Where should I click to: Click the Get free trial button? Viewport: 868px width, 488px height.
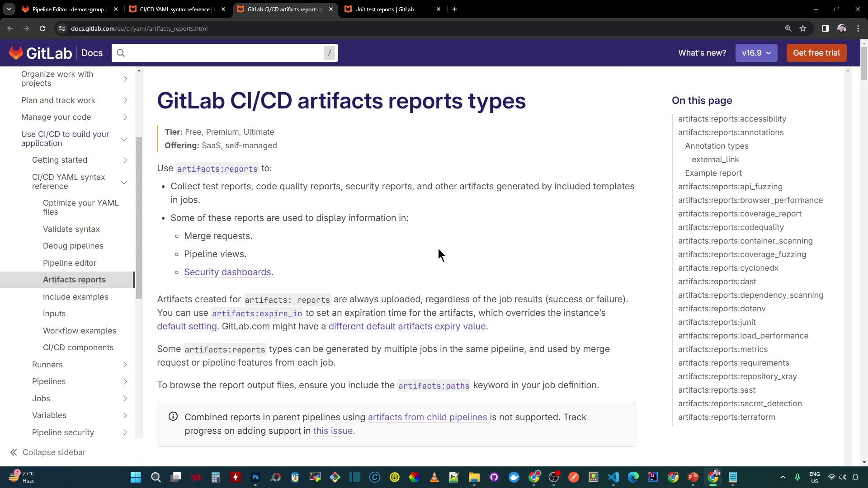816,53
